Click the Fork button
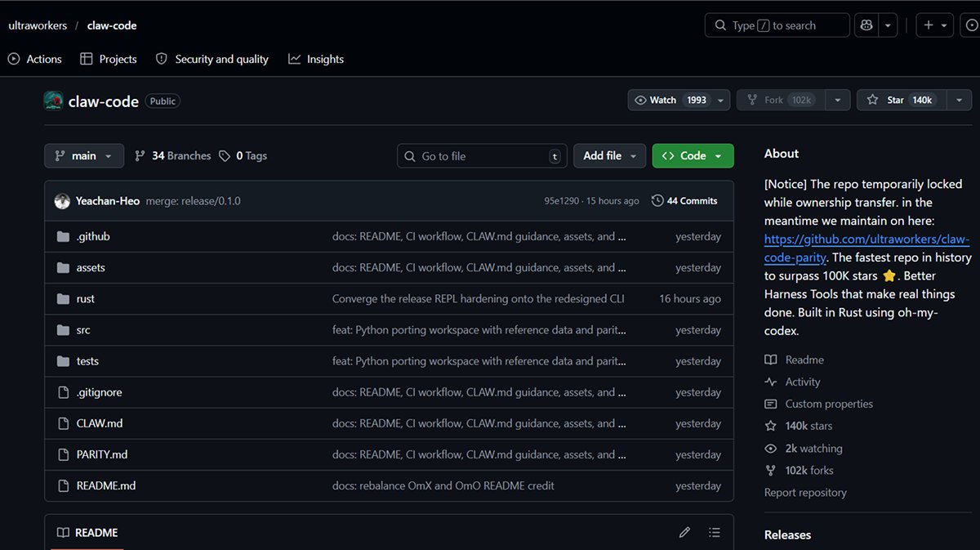980x550 pixels. coord(780,100)
